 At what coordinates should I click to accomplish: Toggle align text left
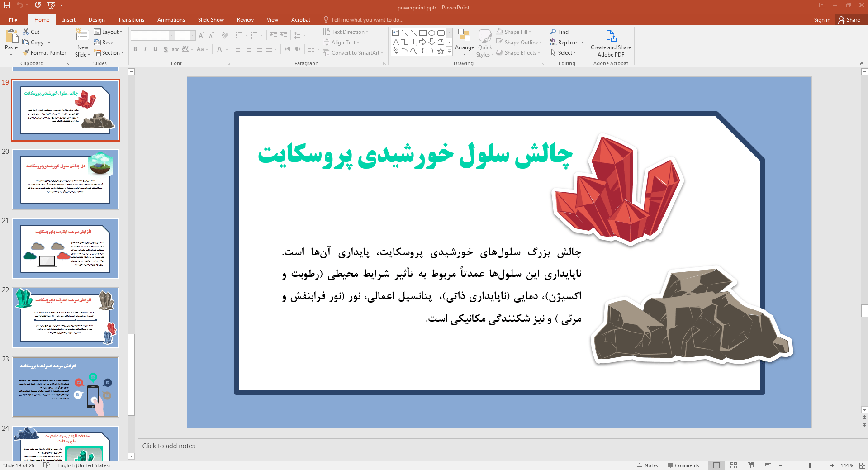click(x=239, y=49)
